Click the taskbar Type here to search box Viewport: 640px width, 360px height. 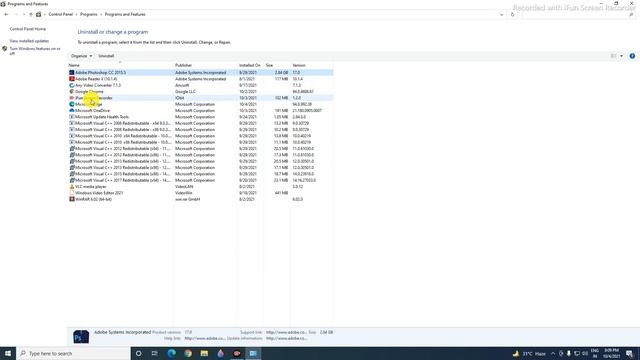73,353
